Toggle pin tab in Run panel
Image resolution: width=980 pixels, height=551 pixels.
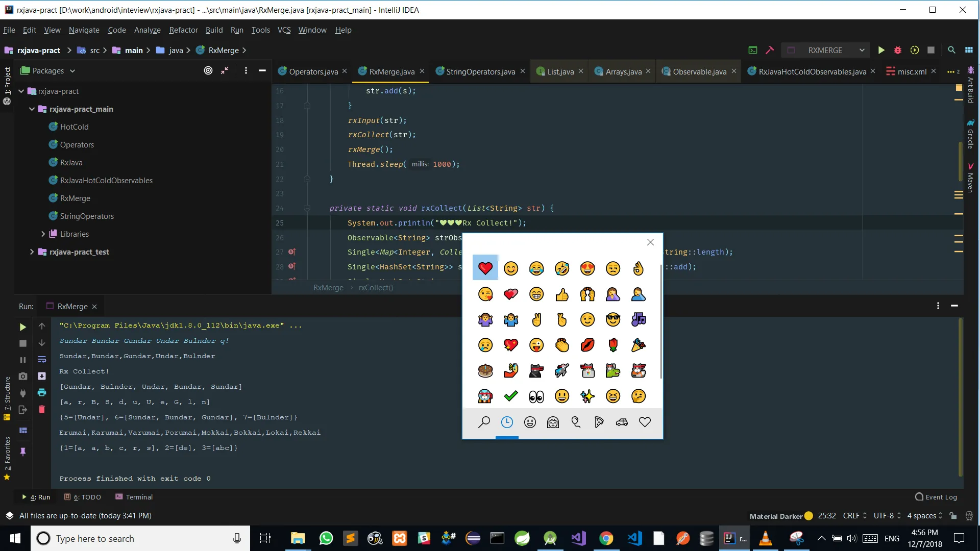click(x=23, y=452)
